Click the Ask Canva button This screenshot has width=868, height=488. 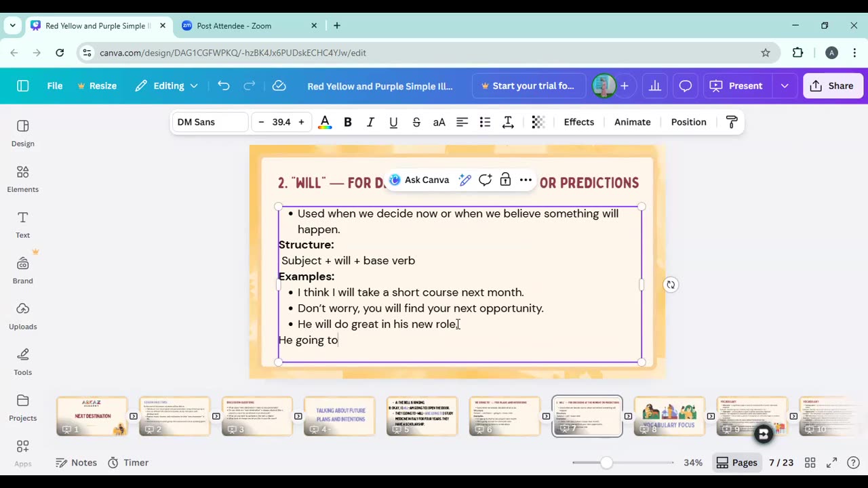pos(419,180)
